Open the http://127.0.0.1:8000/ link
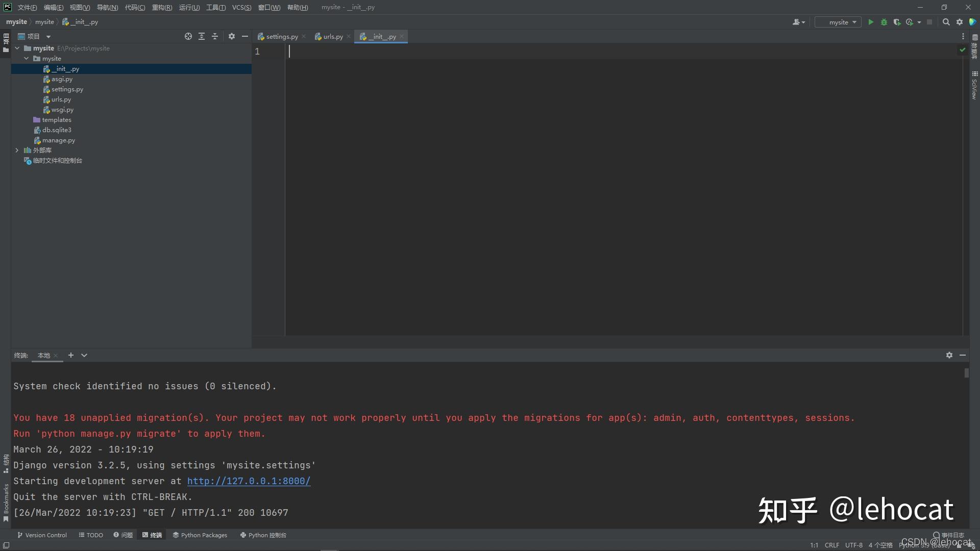 (x=249, y=481)
